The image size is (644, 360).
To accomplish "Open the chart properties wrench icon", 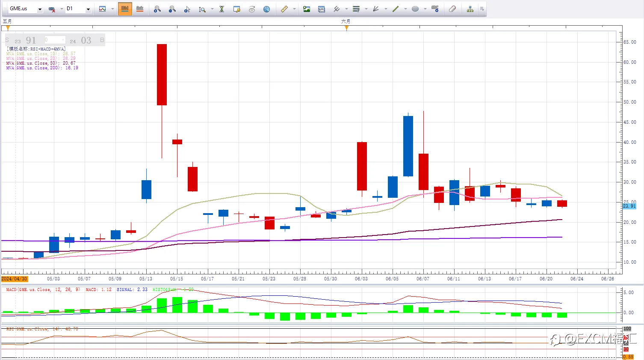I will pyautogui.click(x=237, y=9).
